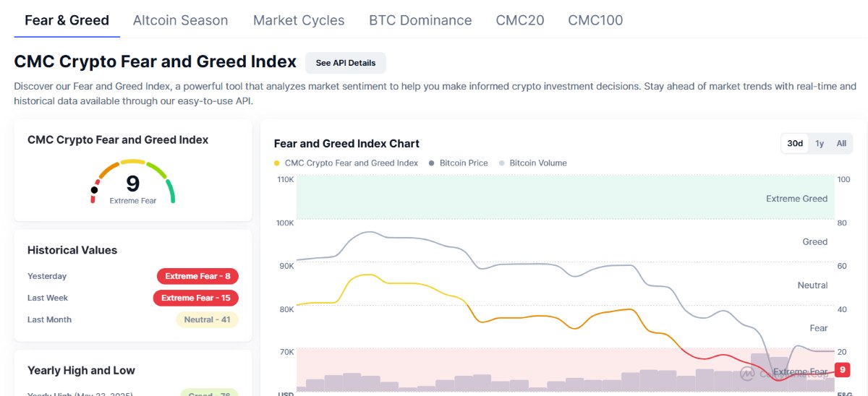Open the Fear & Greed tab
868x396 pixels.
click(x=67, y=20)
